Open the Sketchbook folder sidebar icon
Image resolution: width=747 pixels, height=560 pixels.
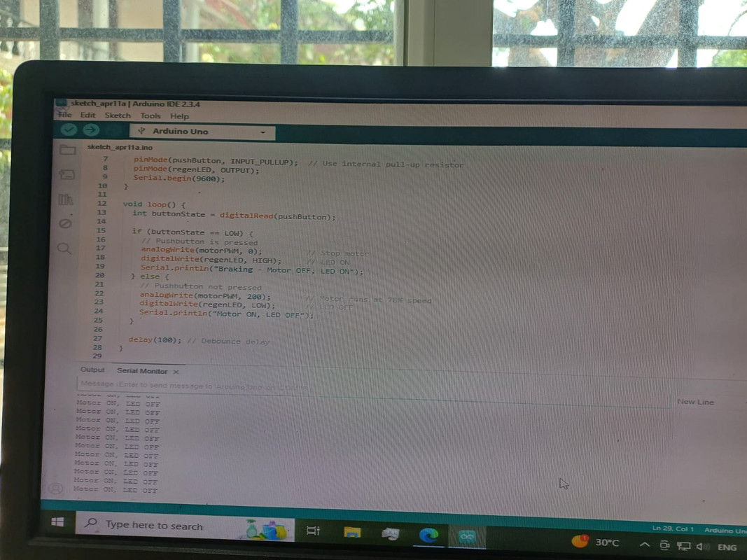pyautogui.click(x=68, y=150)
